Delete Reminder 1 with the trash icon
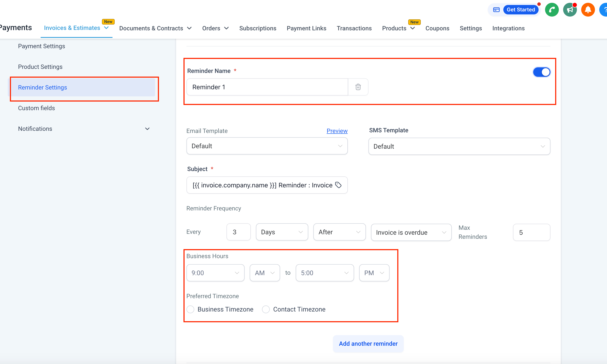 358,87
